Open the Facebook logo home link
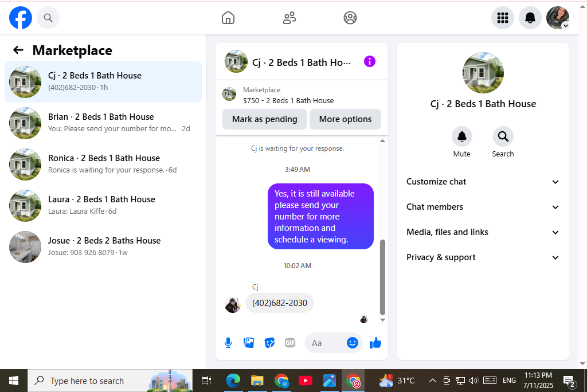The width and height of the screenshot is (587, 392). (21, 18)
